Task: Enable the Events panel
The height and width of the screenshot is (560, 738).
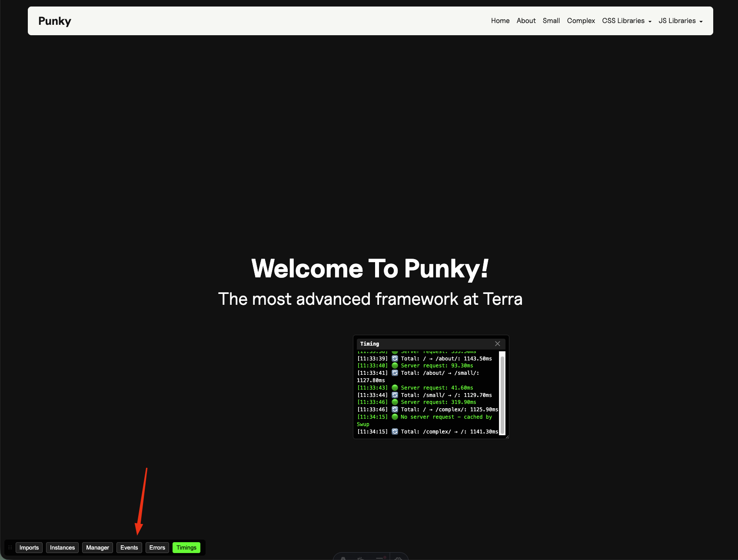Action: point(129,547)
